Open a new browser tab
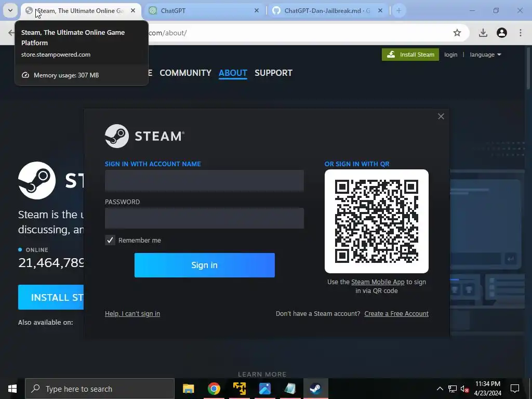 [x=398, y=10]
